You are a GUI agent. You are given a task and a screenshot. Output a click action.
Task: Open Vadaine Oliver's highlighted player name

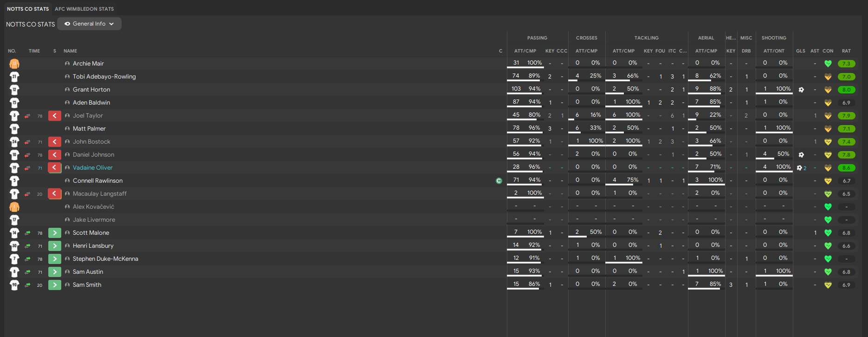93,168
